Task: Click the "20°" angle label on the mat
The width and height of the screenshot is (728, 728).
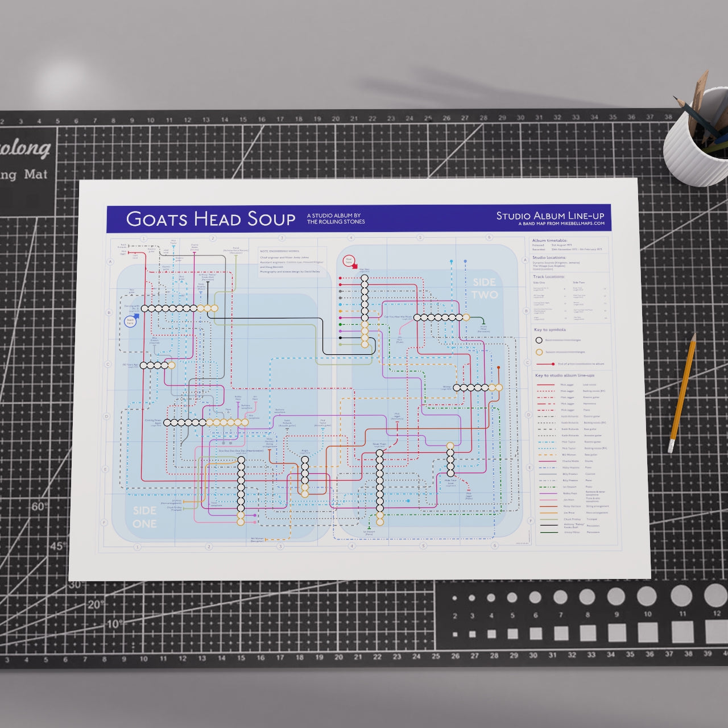Action: click(x=96, y=604)
